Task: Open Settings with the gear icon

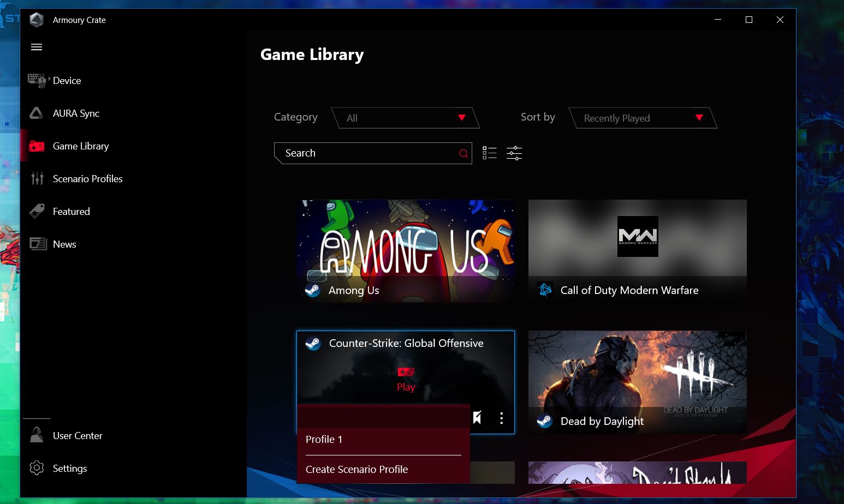Action: coord(37,468)
